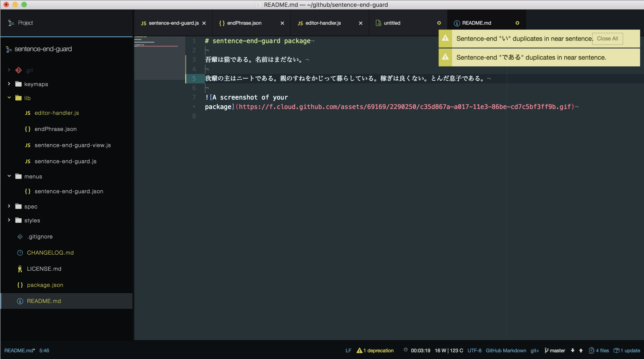The width and height of the screenshot is (644, 359).
Task: Click the styles folder icon
Action: pos(19,220)
